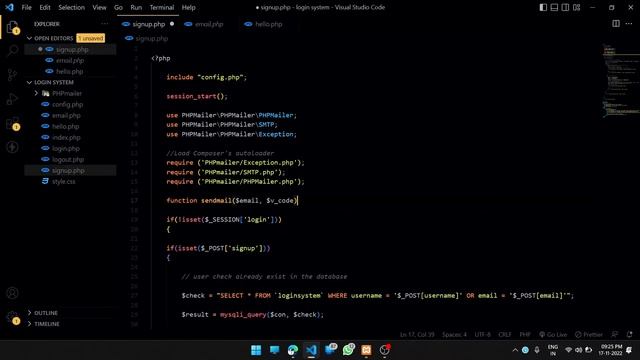Open the Extensions view in the activity bar
This screenshot has height=360, width=640.
[12, 123]
